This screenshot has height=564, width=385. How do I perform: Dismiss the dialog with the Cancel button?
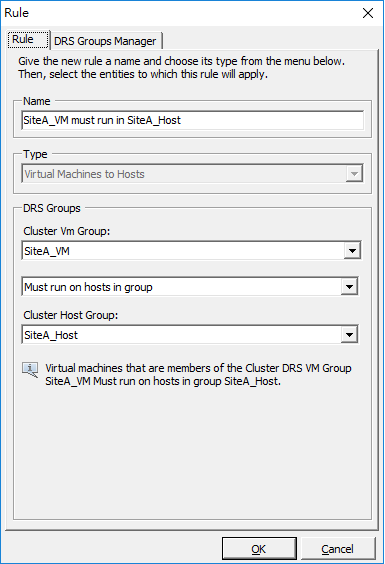coord(338,549)
